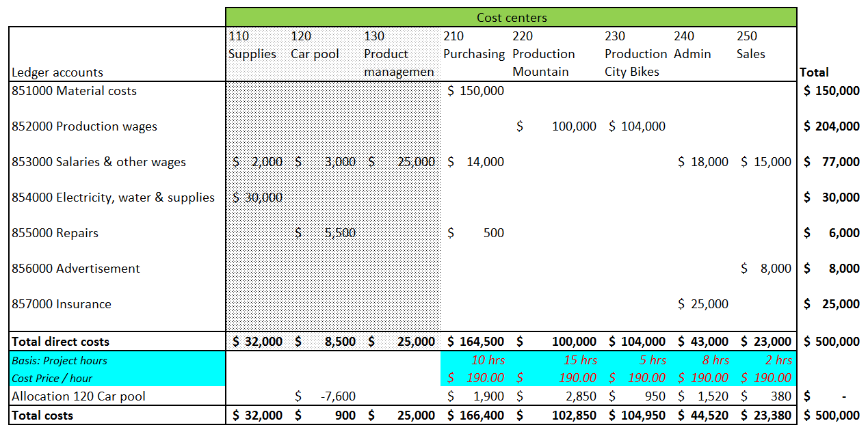This screenshot has width=868, height=434.
Task: Select the 110 Supplies column header
Action: tap(252, 46)
